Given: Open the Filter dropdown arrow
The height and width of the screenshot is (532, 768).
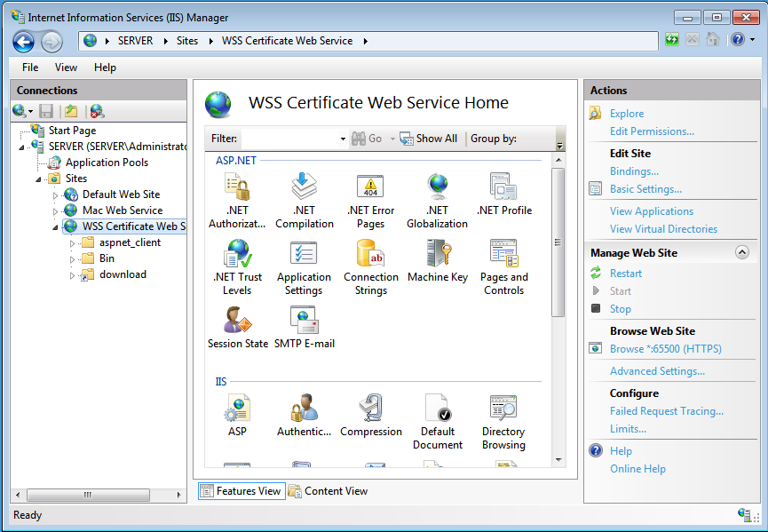Looking at the screenshot, I should (343, 139).
